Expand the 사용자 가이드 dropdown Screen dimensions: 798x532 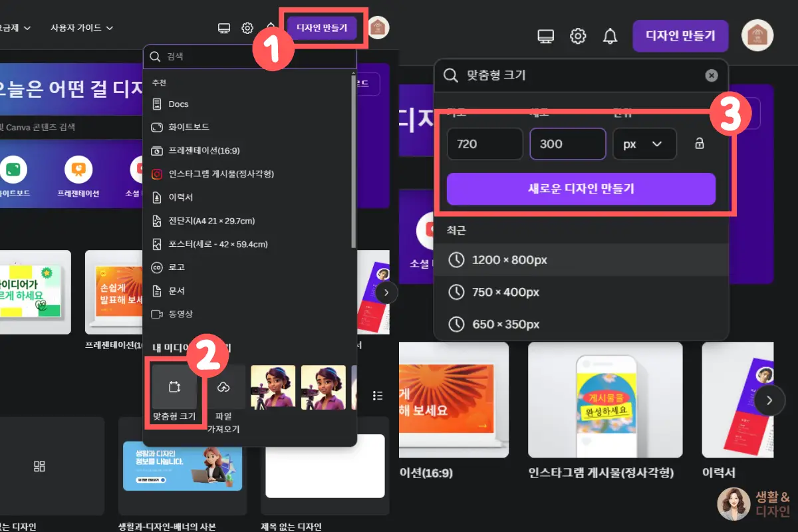click(x=81, y=28)
